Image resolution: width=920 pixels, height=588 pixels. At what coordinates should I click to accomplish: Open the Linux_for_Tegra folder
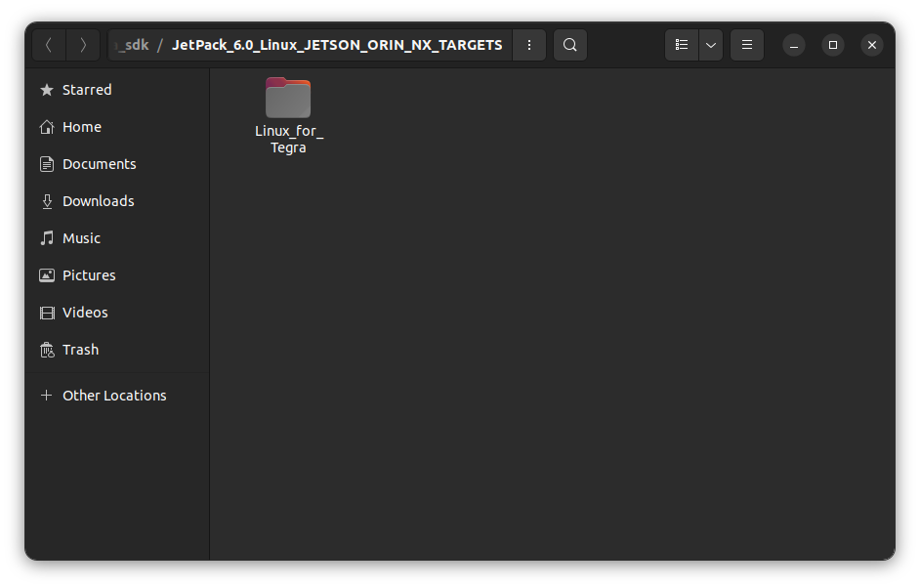pyautogui.click(x=287, y=98)
